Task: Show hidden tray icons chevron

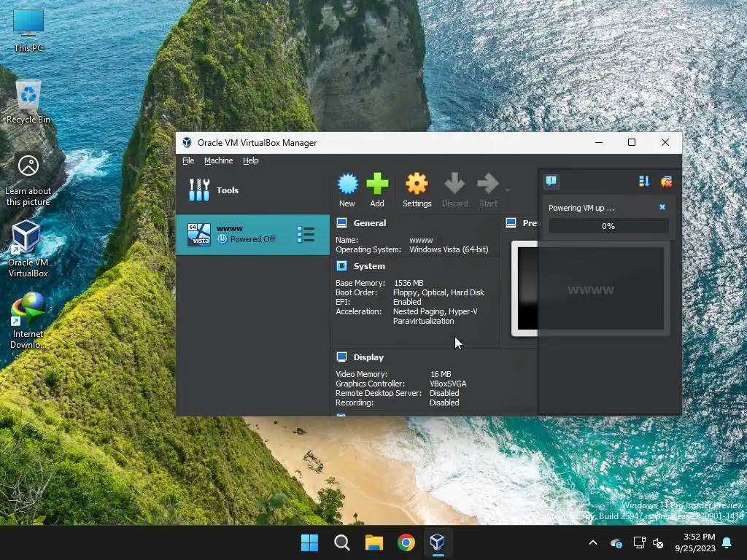Action: coord(592,542)
